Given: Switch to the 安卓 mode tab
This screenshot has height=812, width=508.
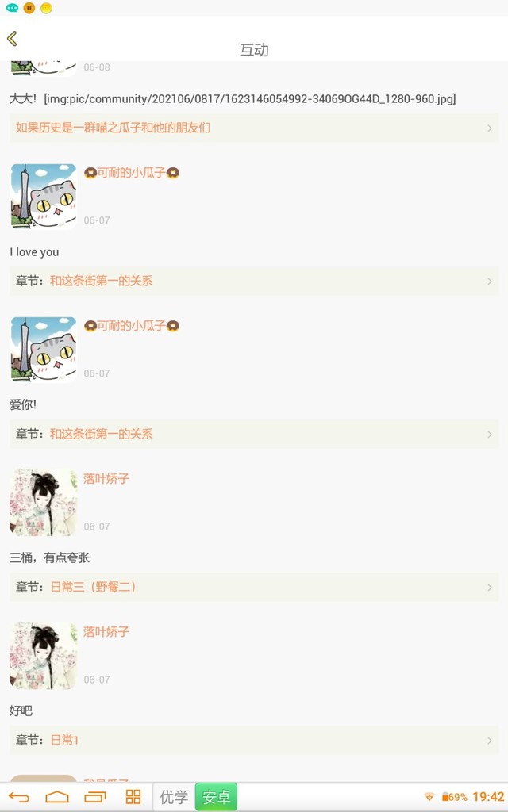Looking at the screenshot, I should click(216, 796).
